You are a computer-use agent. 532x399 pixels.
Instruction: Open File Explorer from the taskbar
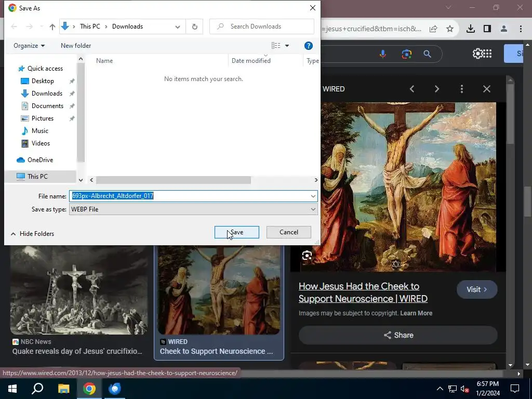pyautogui.click(x=63, y=389)
